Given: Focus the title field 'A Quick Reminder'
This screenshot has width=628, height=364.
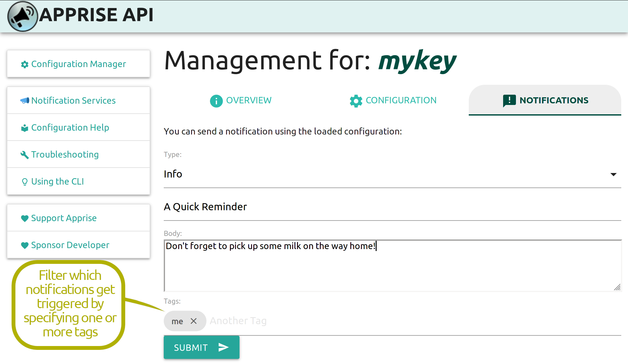Looking at the screenshot, I should click(392, 207).
